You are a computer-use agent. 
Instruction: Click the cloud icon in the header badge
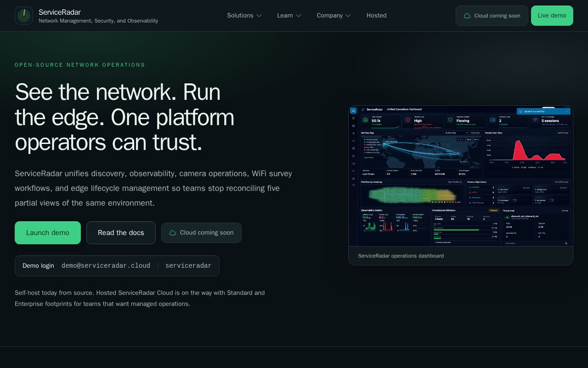click(467, 16)
